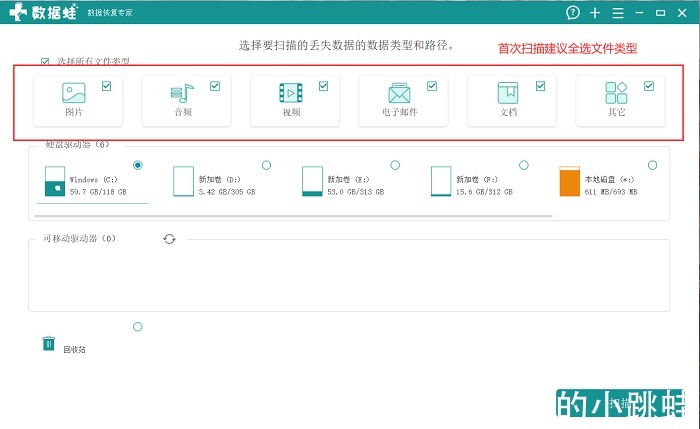
Task: Click the 新加卷 (F:) drive icon
Action: pos(441,181)
